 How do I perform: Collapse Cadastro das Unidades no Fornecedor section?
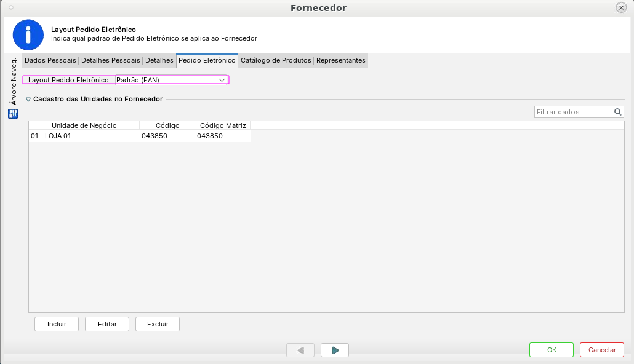[28, 100]
